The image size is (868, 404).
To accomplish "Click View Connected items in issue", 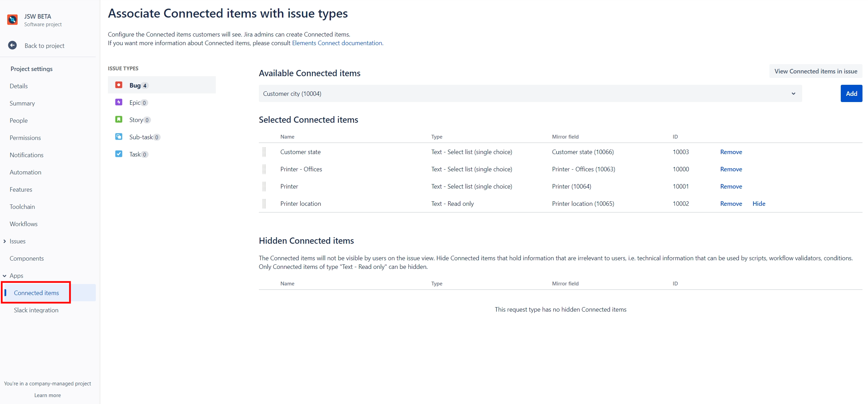I will (x=815, y=71).
